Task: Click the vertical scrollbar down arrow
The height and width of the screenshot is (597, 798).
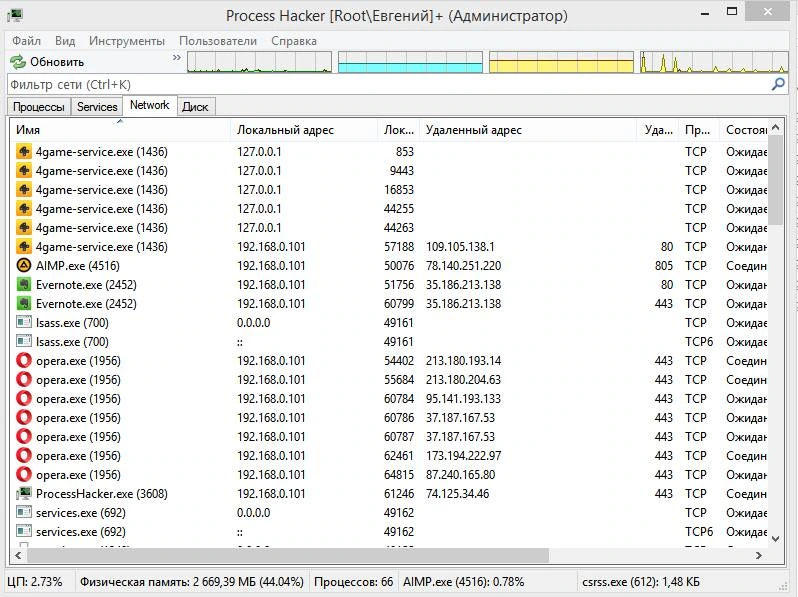Action: (x=776, y=538)
